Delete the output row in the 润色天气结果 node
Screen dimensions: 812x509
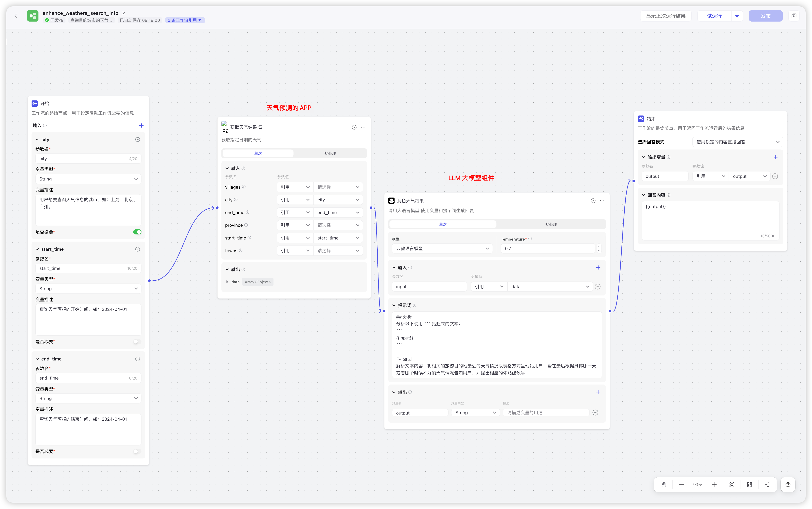coord(595,413)
